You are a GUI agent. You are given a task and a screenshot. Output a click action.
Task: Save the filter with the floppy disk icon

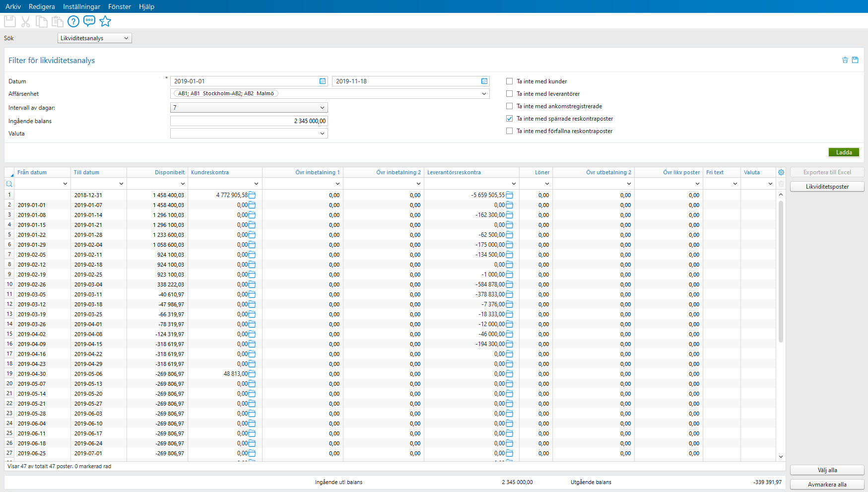(856, 60)
